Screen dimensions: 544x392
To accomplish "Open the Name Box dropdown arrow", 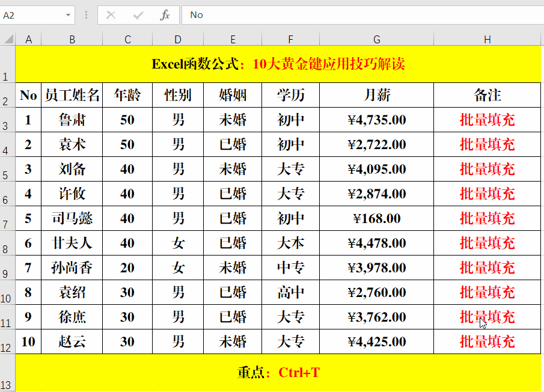I will 68,15.
